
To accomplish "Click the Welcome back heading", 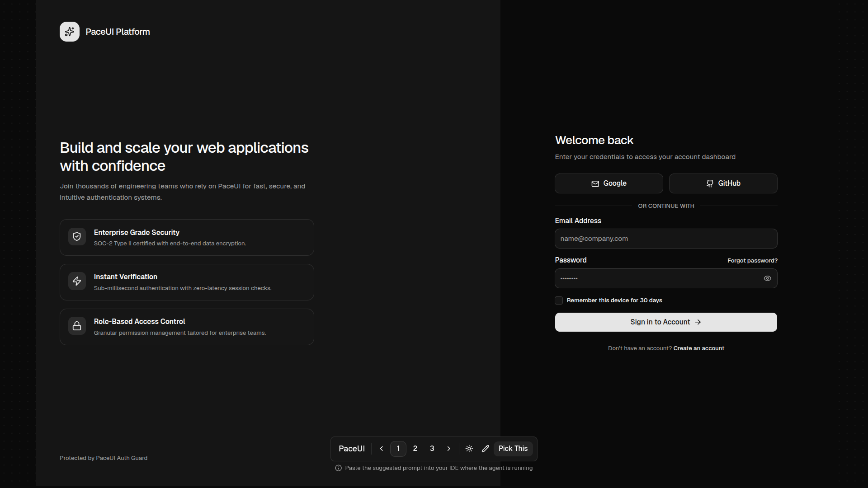I will (594, 140).
